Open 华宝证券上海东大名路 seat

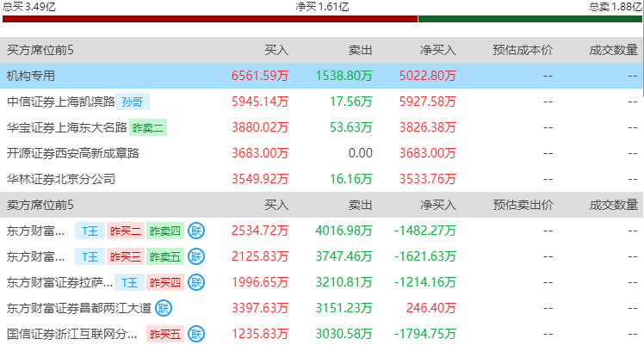[67, 127]
